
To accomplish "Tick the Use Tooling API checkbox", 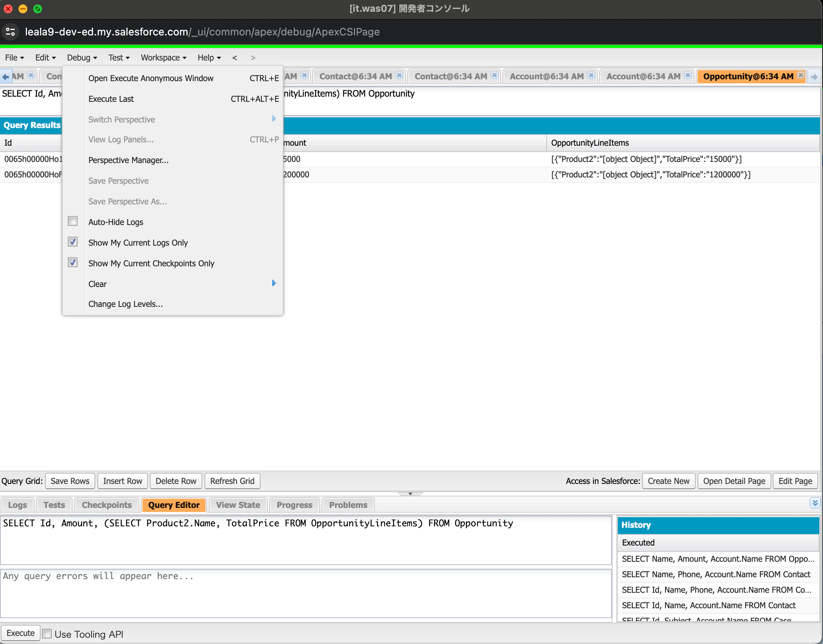I will [47, 633].
